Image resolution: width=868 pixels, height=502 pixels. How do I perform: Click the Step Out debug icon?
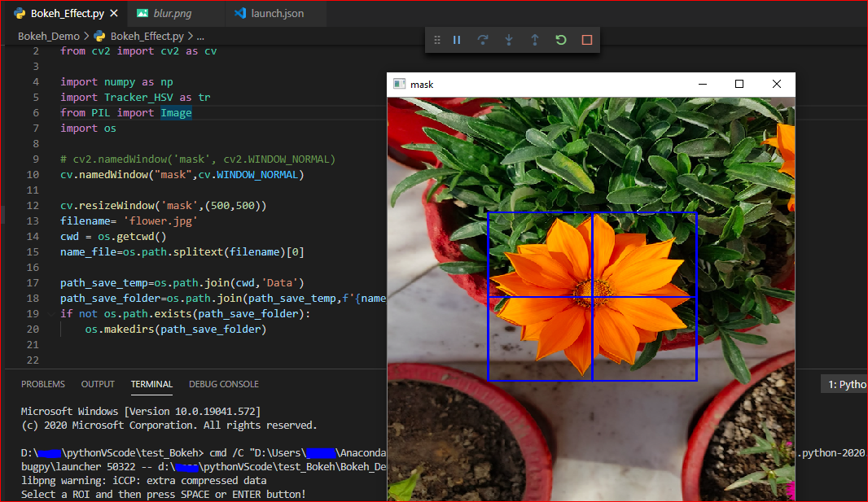[x=535, y=40]
